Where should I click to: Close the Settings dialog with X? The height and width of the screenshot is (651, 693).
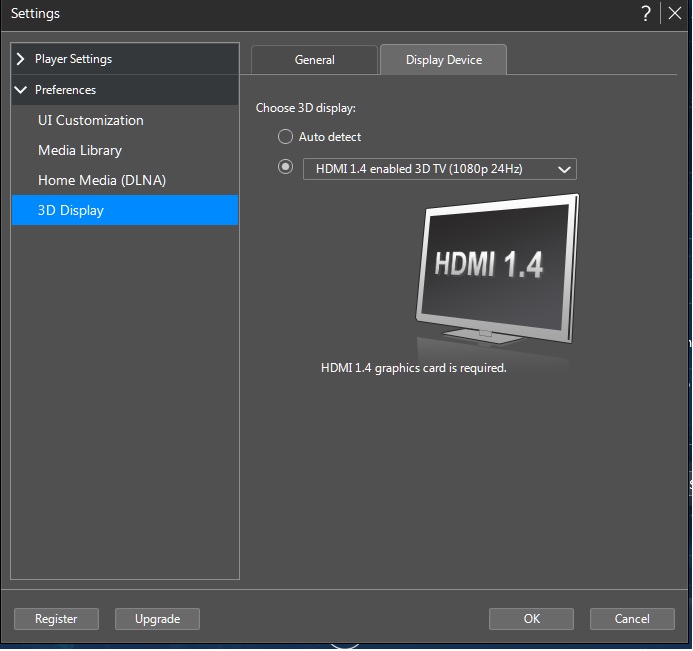click(674, 13)
